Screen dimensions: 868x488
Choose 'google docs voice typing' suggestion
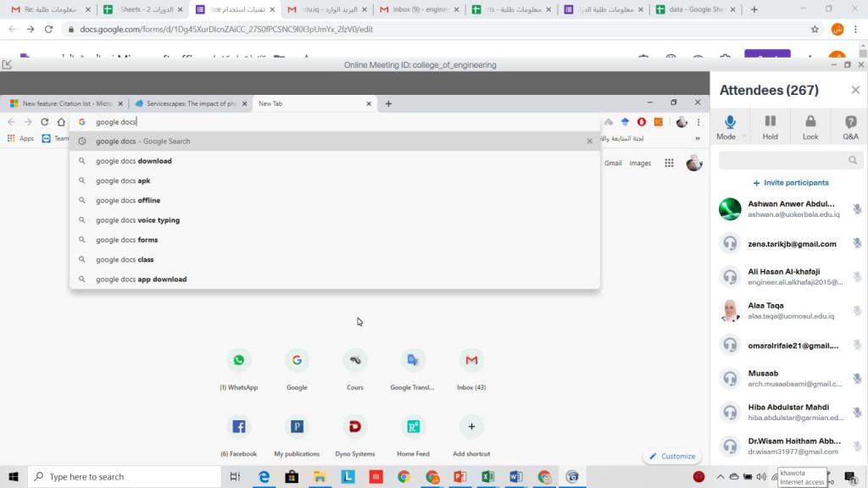pos(137,220)
